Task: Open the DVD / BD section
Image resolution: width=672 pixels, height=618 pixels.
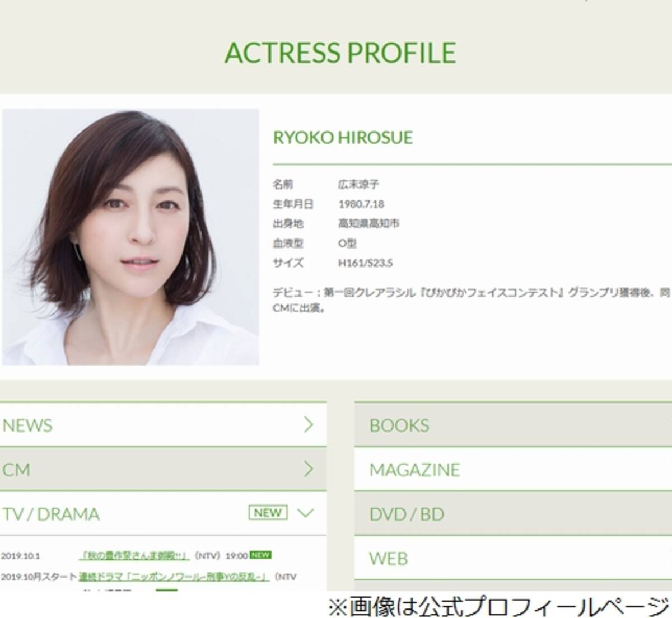Action: [513, 513]
